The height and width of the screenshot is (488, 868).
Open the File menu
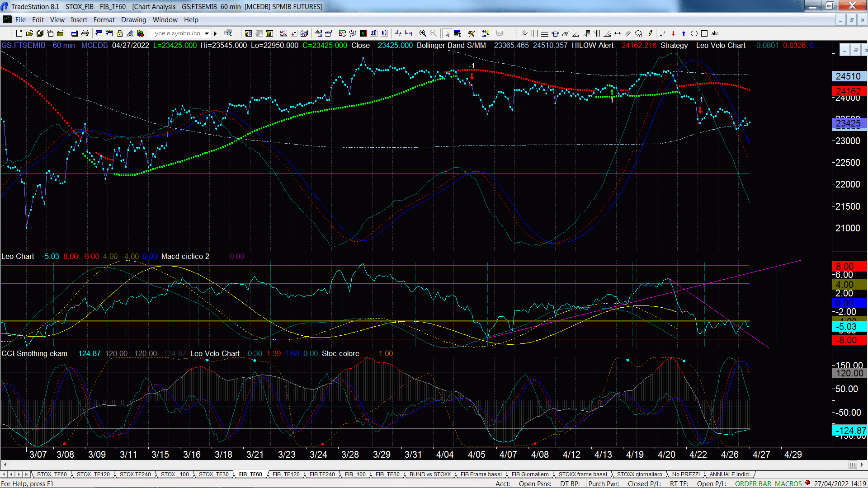click(20, 20)
